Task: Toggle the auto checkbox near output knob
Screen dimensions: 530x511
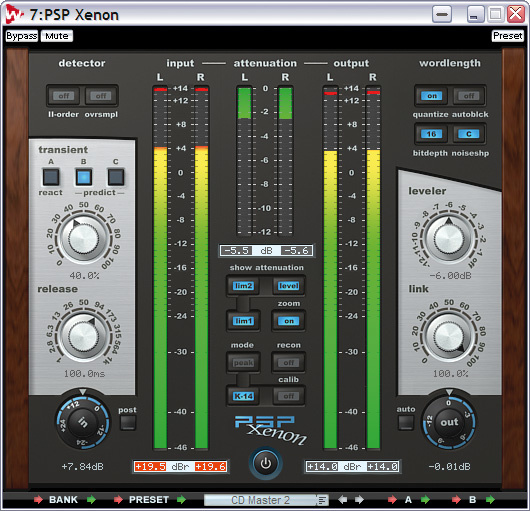Action: coord(406,422)
